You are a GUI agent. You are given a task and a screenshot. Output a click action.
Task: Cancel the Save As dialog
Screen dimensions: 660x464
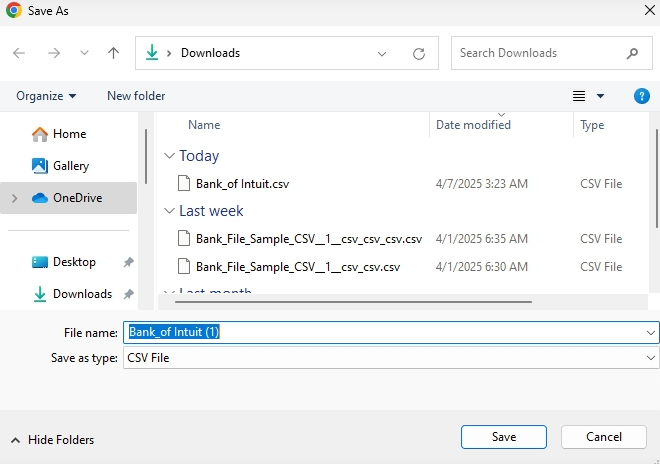pos(604,437)
